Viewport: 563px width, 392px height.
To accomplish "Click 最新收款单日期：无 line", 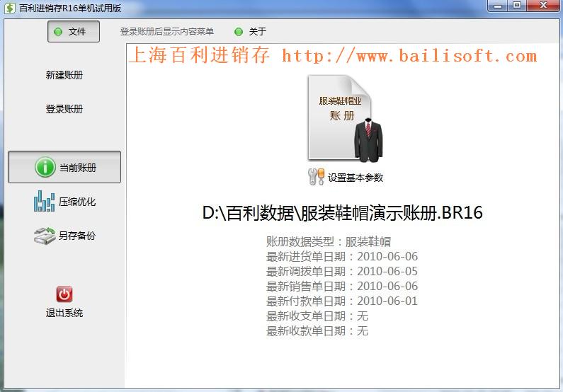I will pos(317,330).
